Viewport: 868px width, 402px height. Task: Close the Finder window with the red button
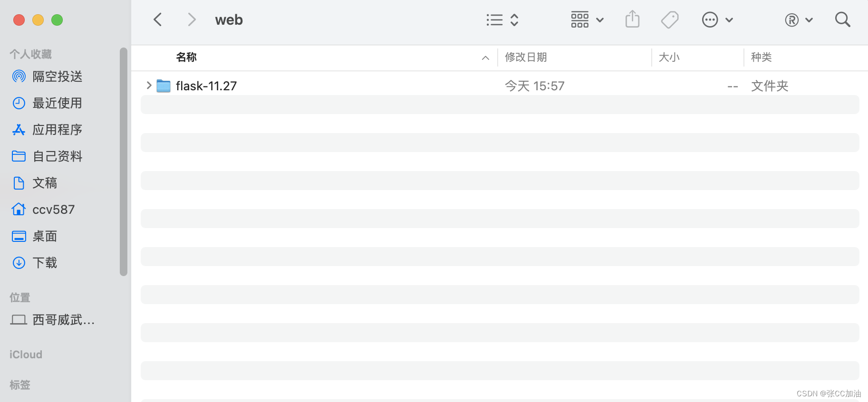tap(19, 20)
